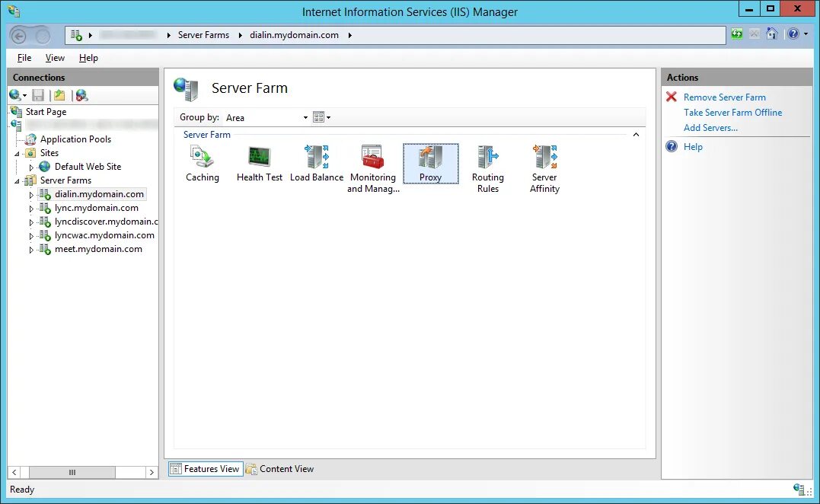Click Connections scrollbar right arrow
The image size is (820, 504).
coord(152,472)
